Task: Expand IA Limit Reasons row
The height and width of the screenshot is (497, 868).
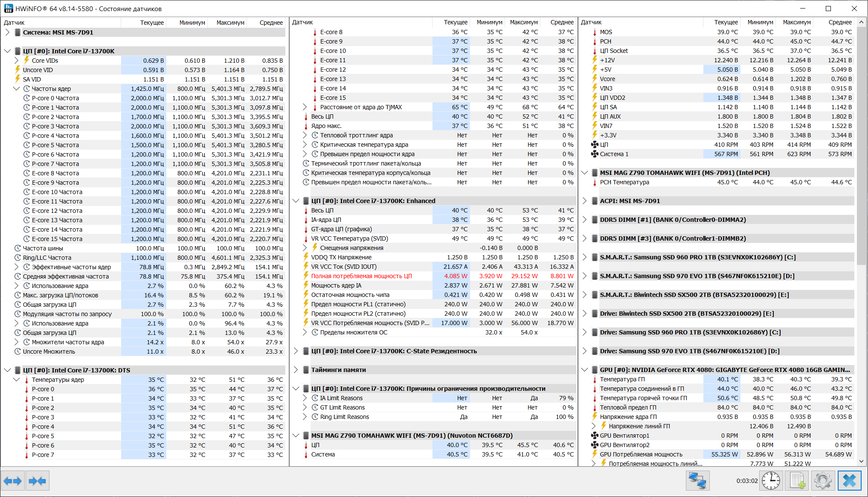Action: tap(305, 398)
